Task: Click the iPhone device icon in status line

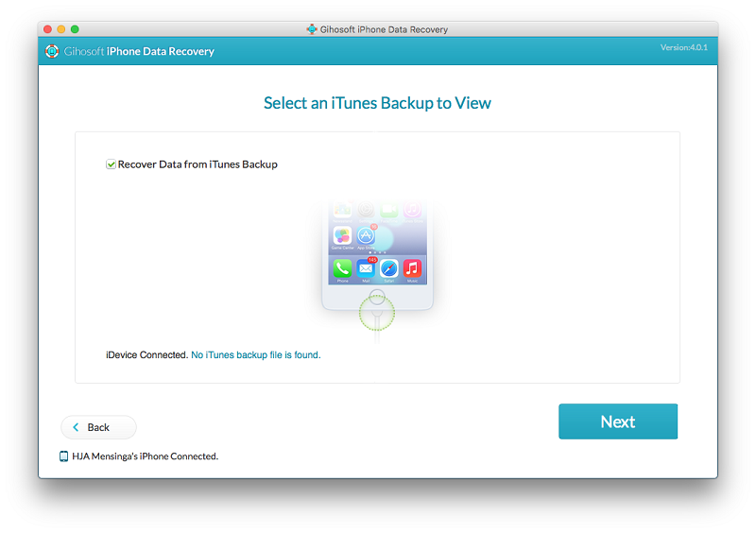Action: (x=63, y=456)
